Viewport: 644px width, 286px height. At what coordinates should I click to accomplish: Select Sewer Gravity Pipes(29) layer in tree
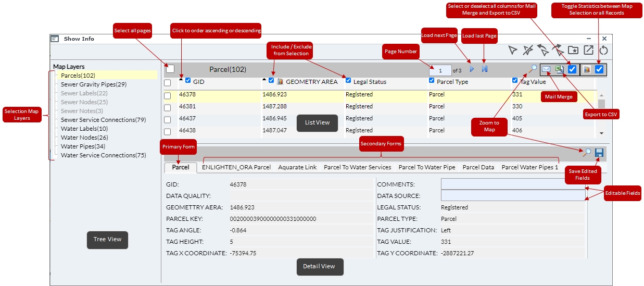(x=94, y=84)
